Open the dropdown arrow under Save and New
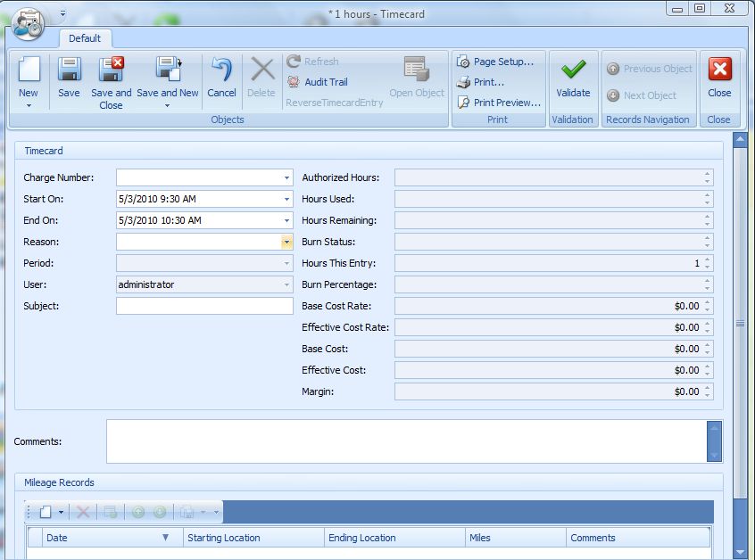 167,105
